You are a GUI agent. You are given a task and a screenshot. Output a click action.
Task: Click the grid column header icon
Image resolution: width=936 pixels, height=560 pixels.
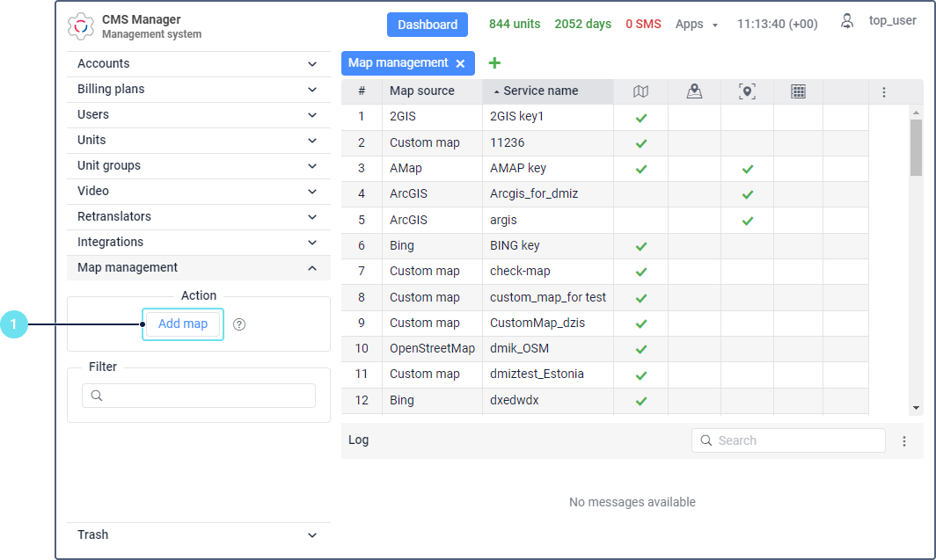[x=798, y=91]
